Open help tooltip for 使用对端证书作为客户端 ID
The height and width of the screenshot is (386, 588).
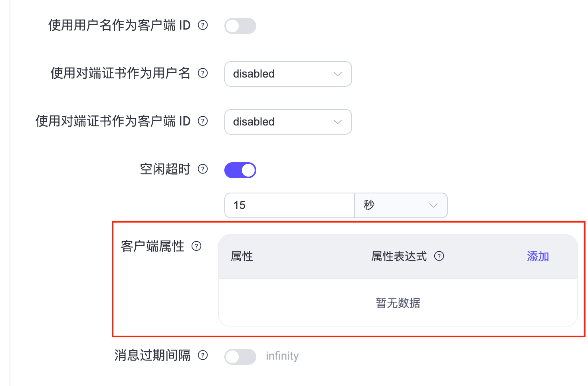[203, 121]
